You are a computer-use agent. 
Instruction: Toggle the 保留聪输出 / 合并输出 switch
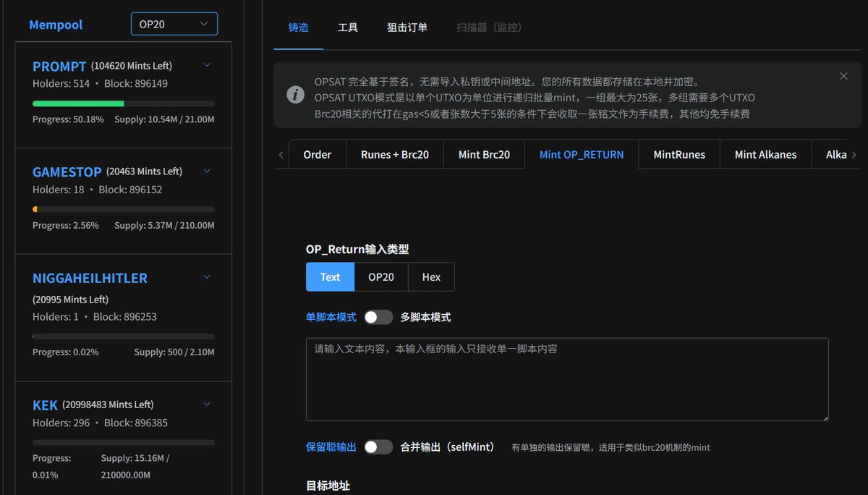378,447
